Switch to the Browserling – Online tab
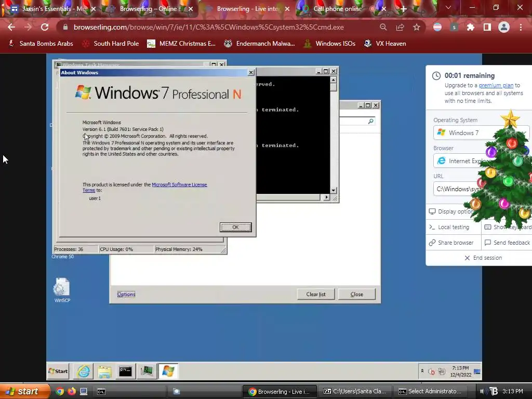The width and height of the screenshot is (532, 399). coord(152,9)
